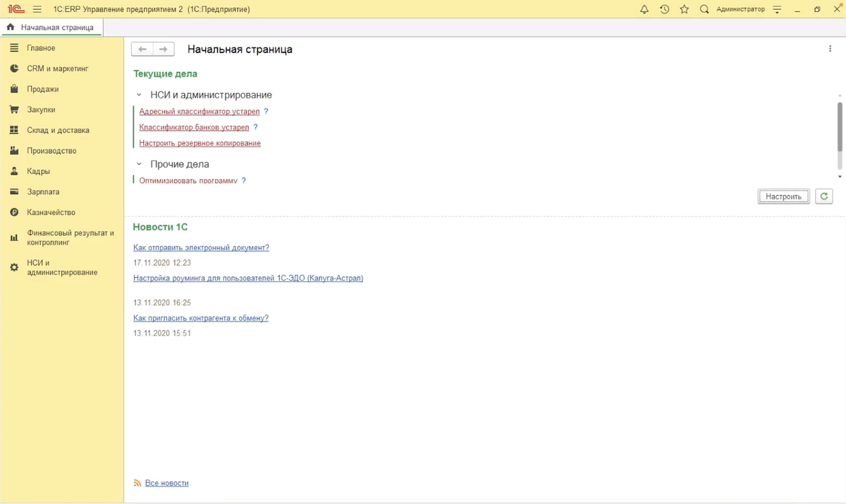Viewport: 846px width, 504px height.
Task: Click the date 17.11.2020 12:23
Action: tap(162, 262)
